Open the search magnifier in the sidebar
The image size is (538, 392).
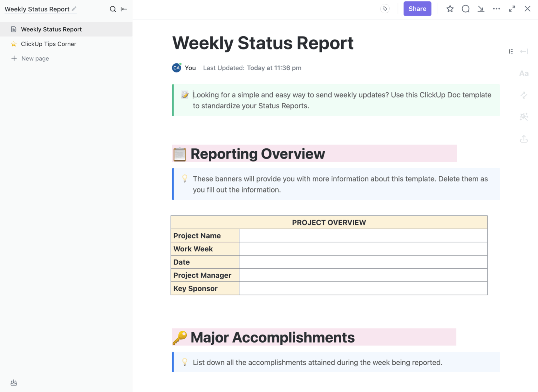(113, 9)
